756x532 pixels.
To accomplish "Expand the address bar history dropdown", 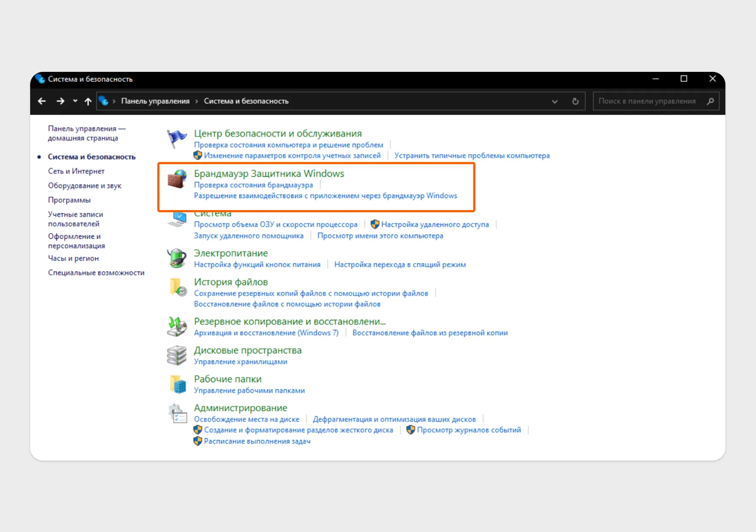I will click(554, 102).
